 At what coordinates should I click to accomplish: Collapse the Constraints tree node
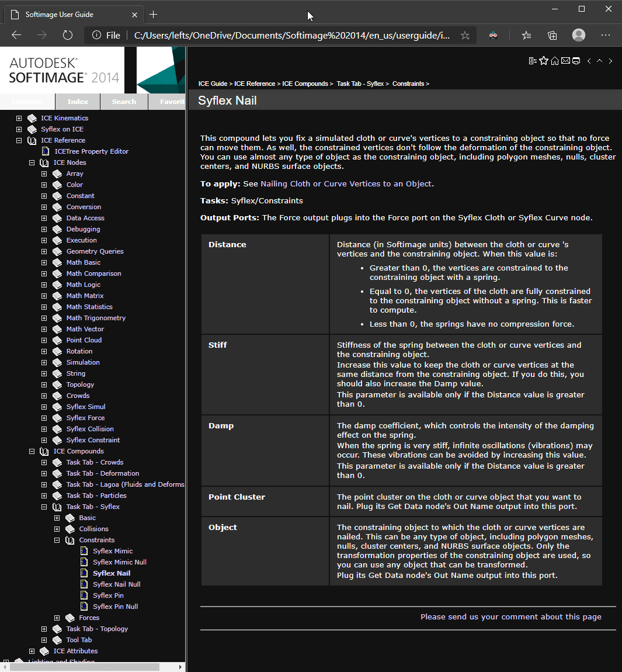(57, 540)
